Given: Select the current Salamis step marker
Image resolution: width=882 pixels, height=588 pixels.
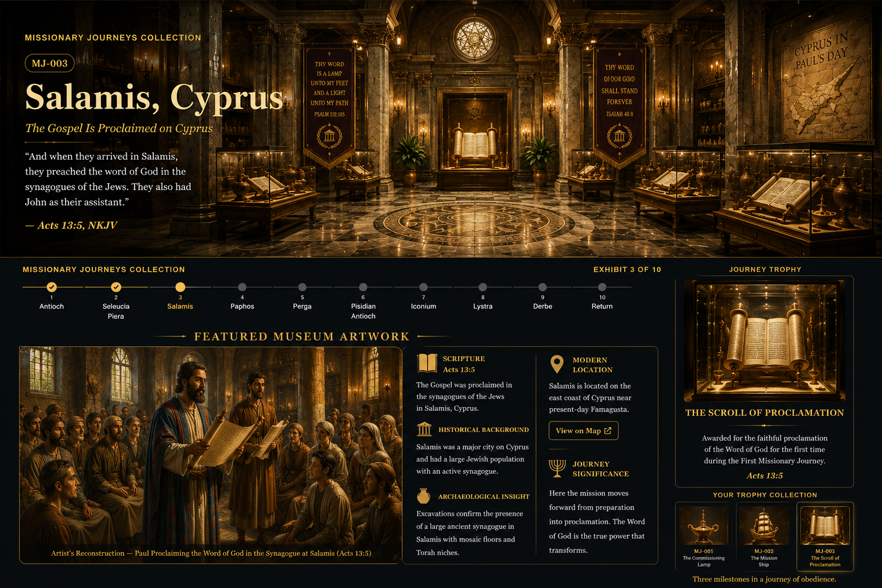Looking at the screenshot, I should [180, 287].
